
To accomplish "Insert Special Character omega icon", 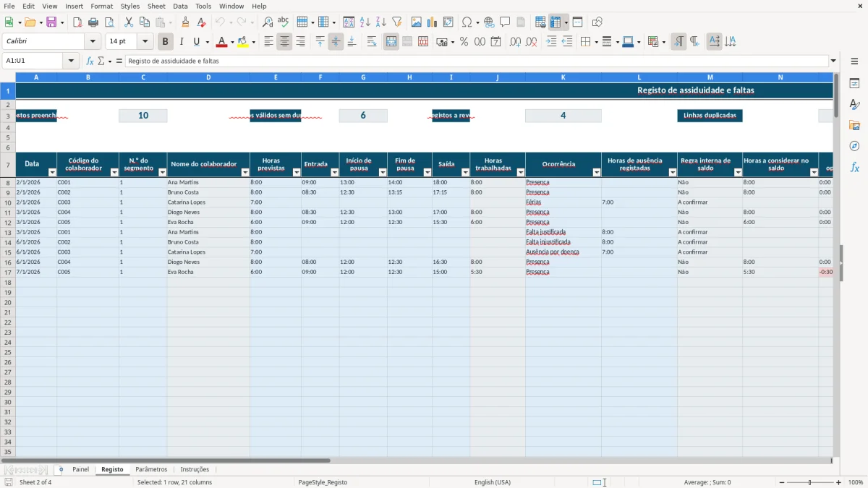I will click(x=467, y=22).
